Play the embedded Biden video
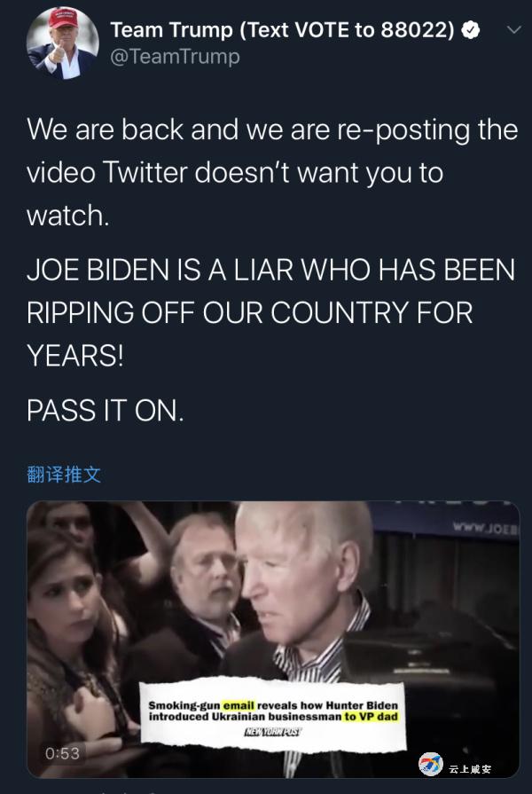This screenshot has height=794, width=532. point(273,639)
